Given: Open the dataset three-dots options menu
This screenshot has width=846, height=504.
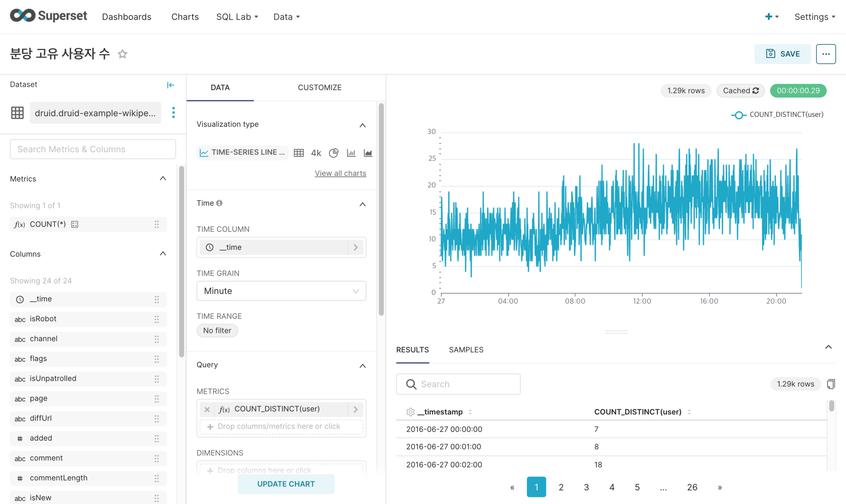Looking at the screenshot, I should (173, 113).
